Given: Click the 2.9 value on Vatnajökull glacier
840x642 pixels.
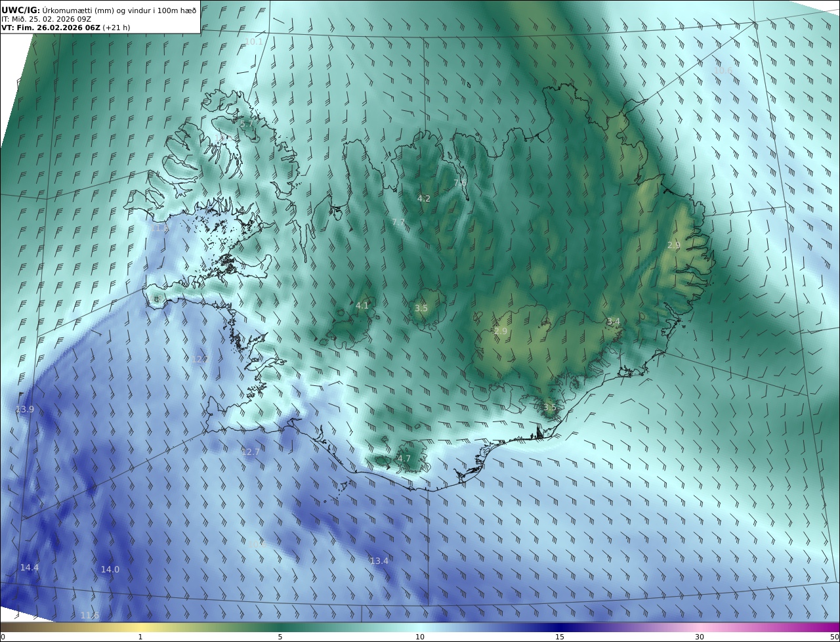Looking at the screenshot, I should point(501,332).
